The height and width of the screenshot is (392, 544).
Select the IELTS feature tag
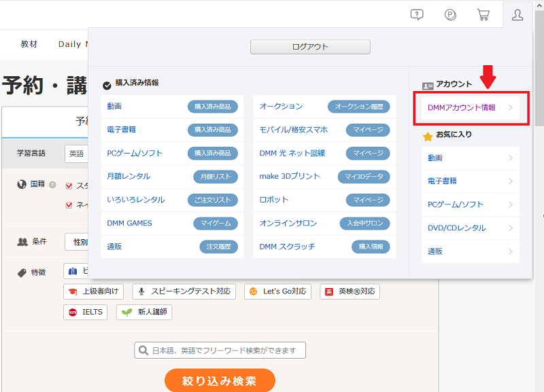(86, 313)
